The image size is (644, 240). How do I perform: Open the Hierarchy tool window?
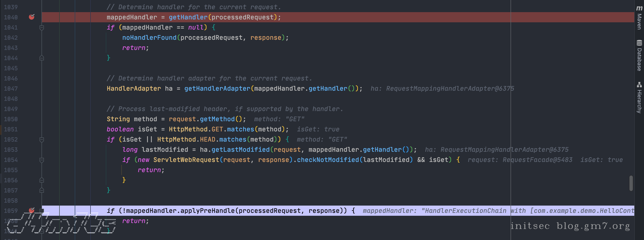tap(639, 97)
